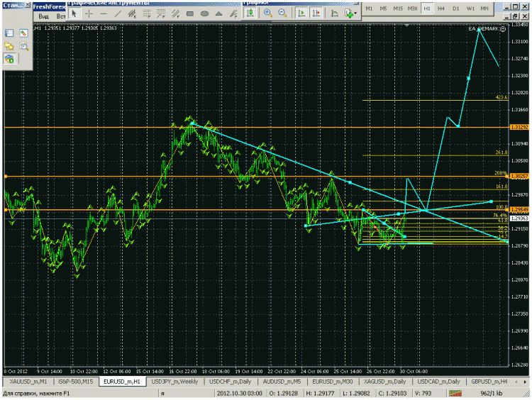Click the current price label 1.29363
532x400 pixels.
point(519,218)
